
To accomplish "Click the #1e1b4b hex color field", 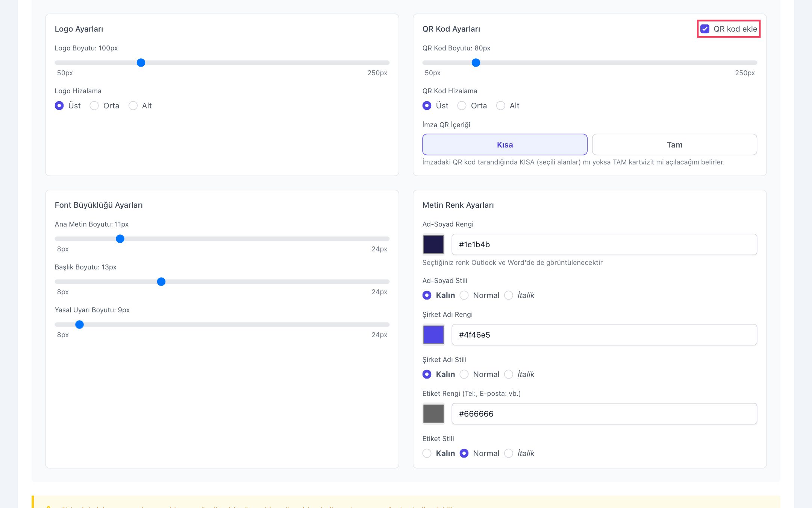I will click(604, 245).
